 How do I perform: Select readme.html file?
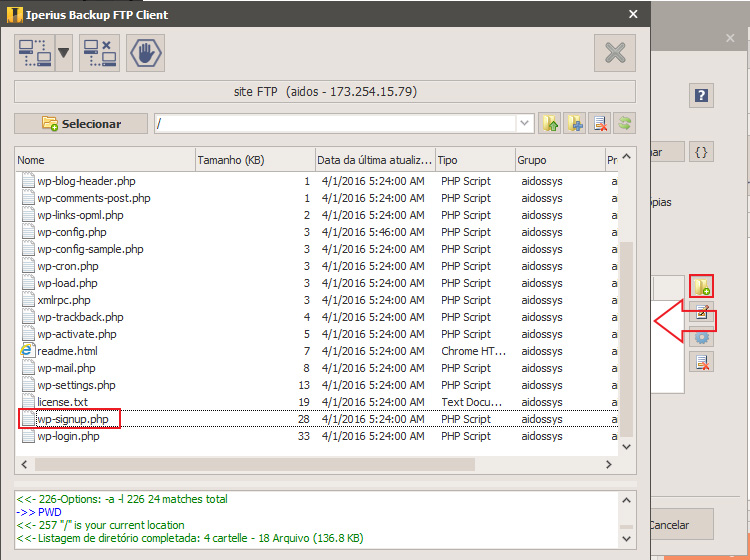pos(67,351)
